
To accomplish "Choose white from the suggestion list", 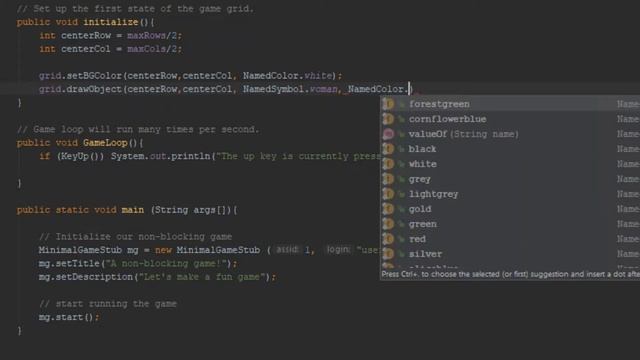I will tap(510, 164).
